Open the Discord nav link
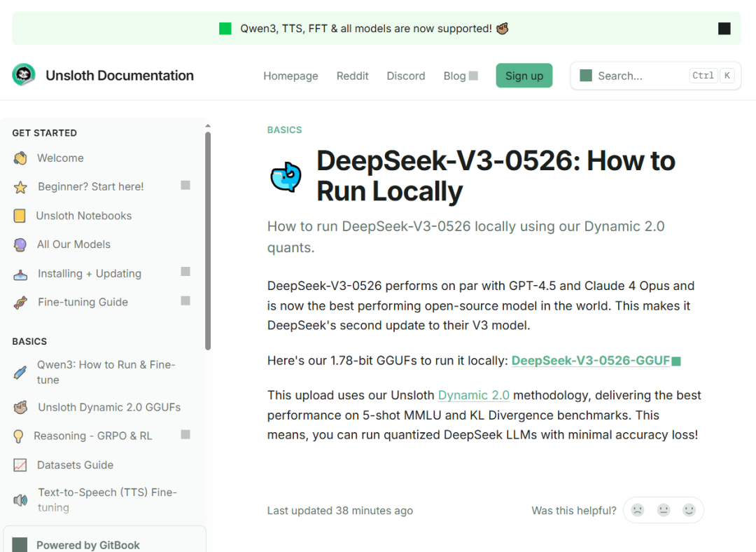Viewport: 756px width, 552px height. click(406, 76)
